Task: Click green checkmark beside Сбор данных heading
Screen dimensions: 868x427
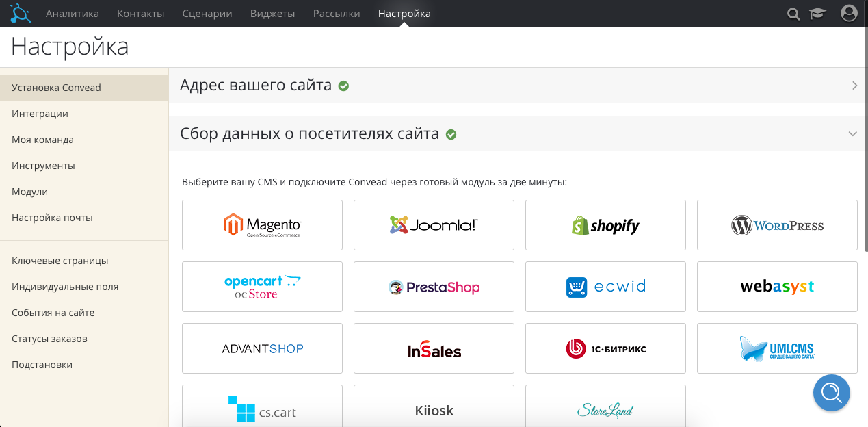Action: 451,135
